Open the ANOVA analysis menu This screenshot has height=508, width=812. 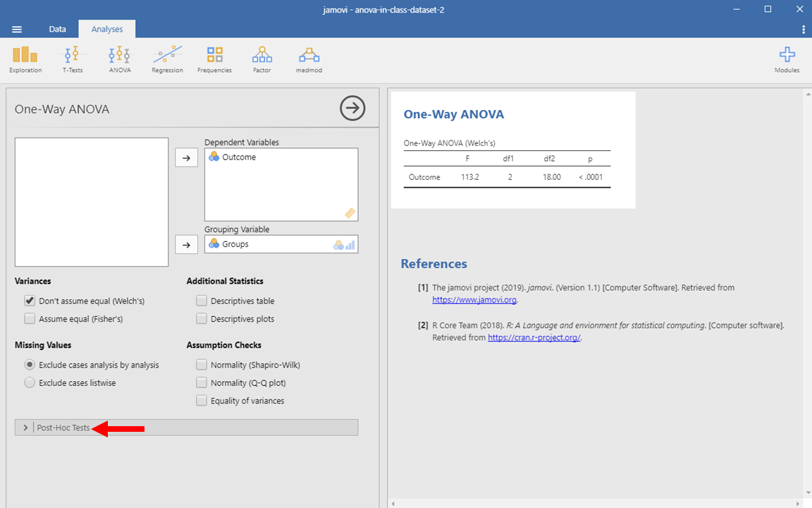120,59
